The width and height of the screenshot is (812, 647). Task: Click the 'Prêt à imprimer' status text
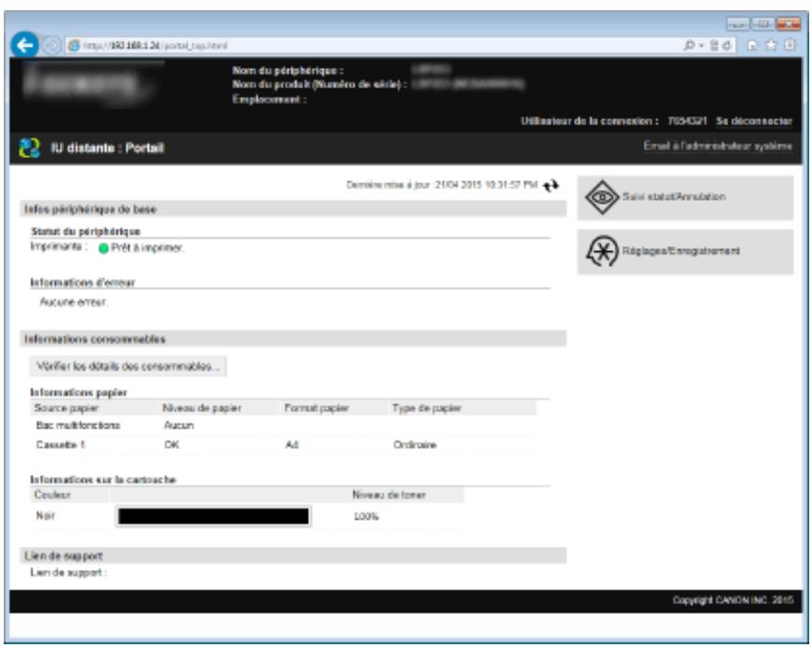coord(147,248)
